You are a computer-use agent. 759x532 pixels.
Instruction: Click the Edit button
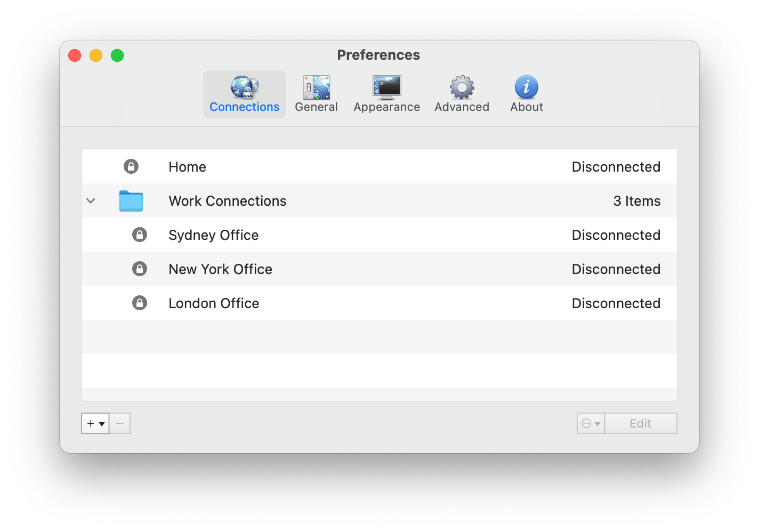(x=641, y=423)
